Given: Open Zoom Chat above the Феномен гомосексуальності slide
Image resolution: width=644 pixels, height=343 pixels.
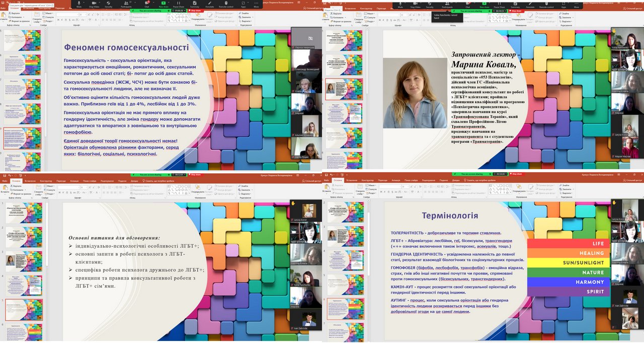Looking at the screenshot, I should point(147,4).
